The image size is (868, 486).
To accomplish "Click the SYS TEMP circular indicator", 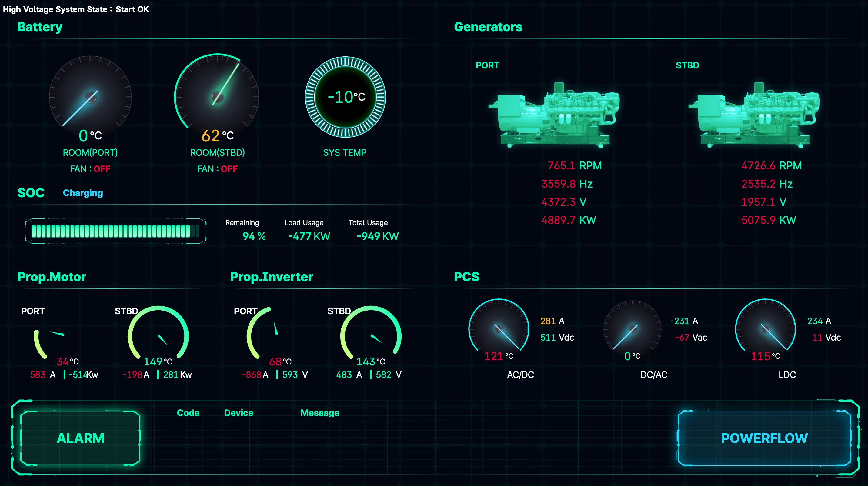I will click(x=345, y=97).
